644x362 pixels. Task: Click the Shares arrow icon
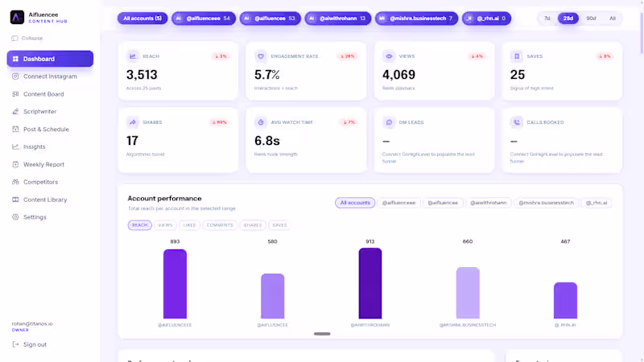(x=133, y=122)
